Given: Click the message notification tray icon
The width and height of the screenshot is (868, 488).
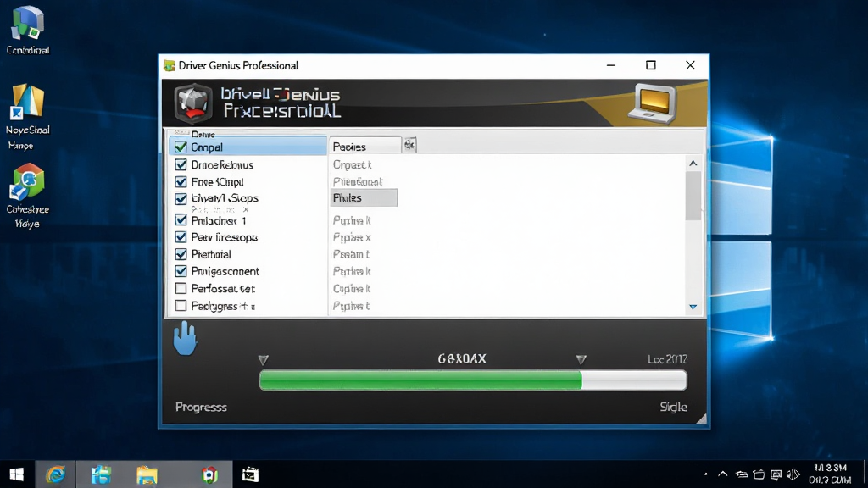Looking at the screenshot, I should click(x=776, y=474).
